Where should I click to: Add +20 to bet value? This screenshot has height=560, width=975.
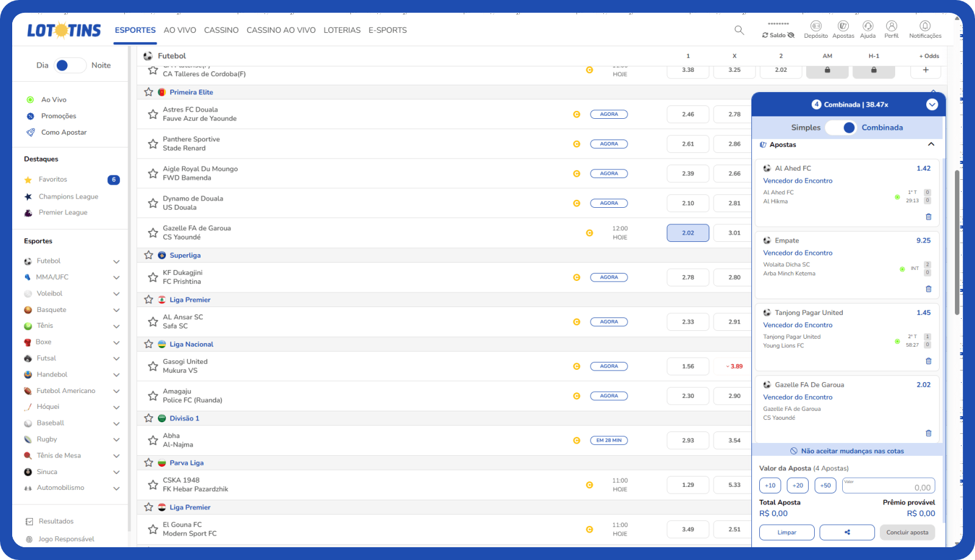coord(798,486)
